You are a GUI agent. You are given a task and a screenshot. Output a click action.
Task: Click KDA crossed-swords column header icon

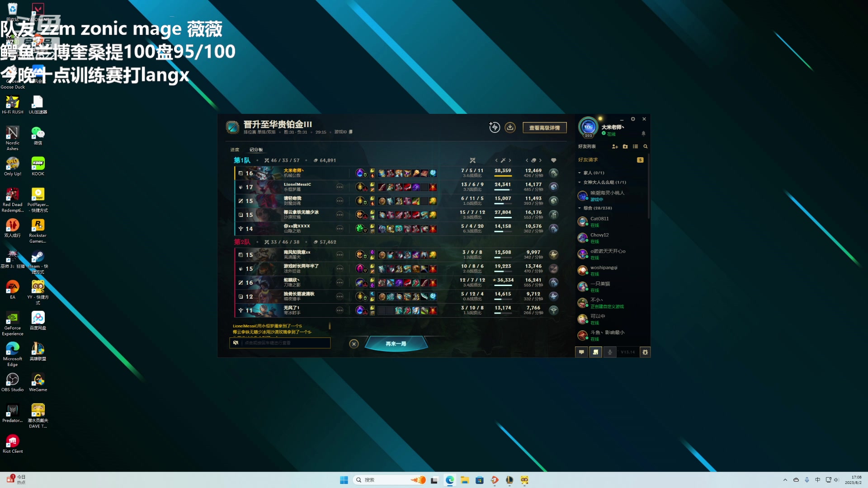tap(472, 160)
